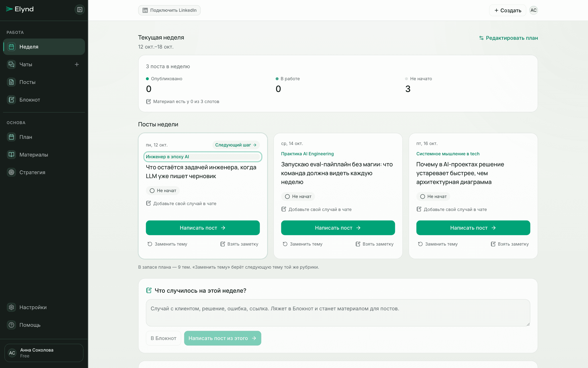The image size is (588, 368).
Task: Open Помощь question mark item
Action: [x=44, y=325]
